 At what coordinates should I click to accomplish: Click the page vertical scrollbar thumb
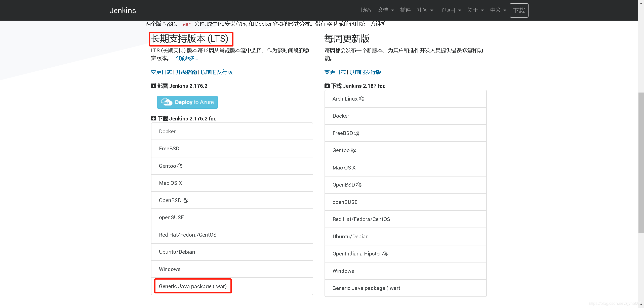click(x=641, y=163)
